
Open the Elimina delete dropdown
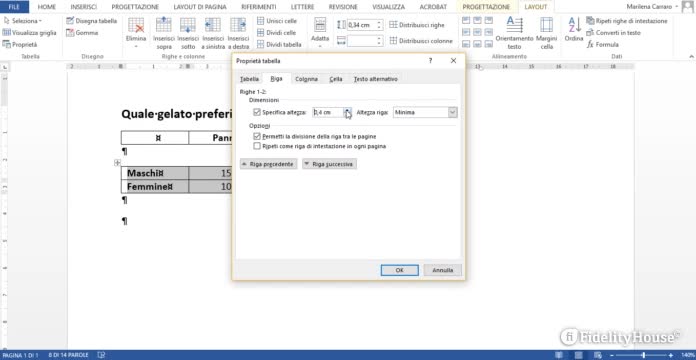tap(136, 33)
